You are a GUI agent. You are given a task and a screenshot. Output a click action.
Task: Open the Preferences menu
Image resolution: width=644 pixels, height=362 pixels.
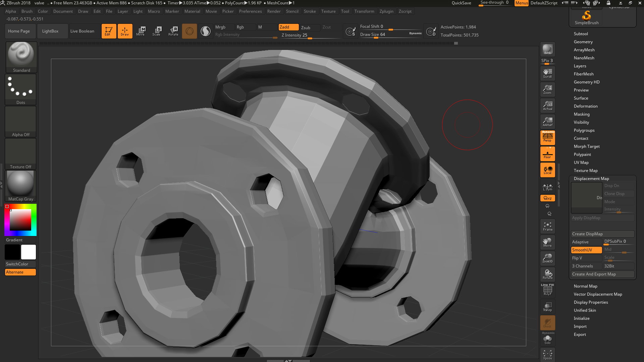(250, 11)
